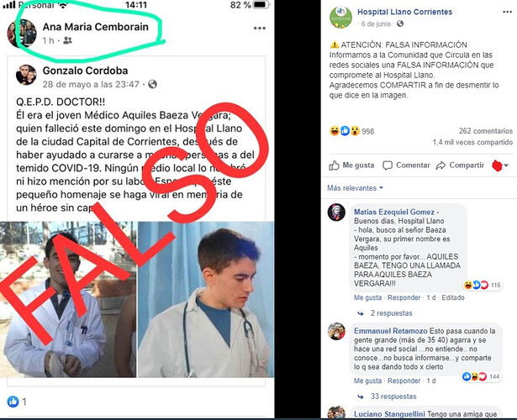
Task: Open Hospital Llano Corrientes page link
Action: point(404,12)
